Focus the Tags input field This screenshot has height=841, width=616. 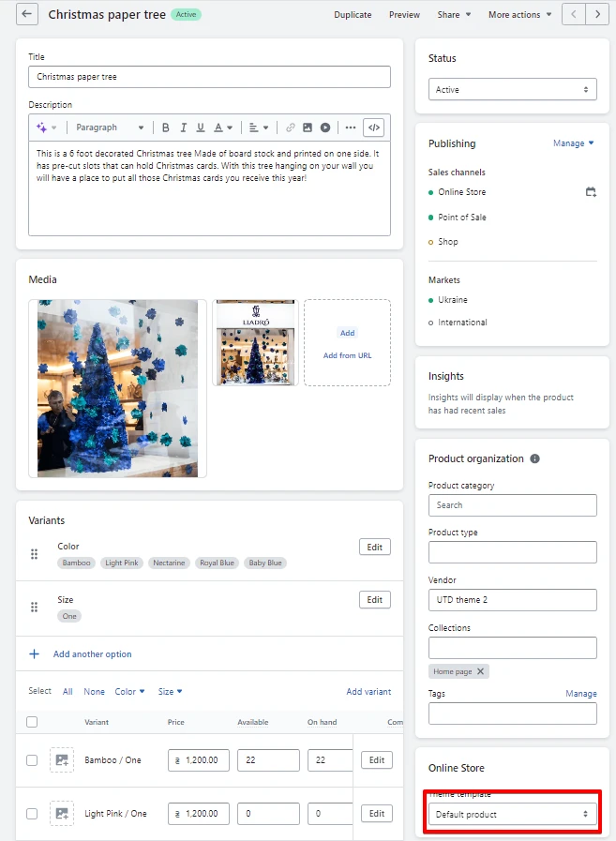point(513,713)
